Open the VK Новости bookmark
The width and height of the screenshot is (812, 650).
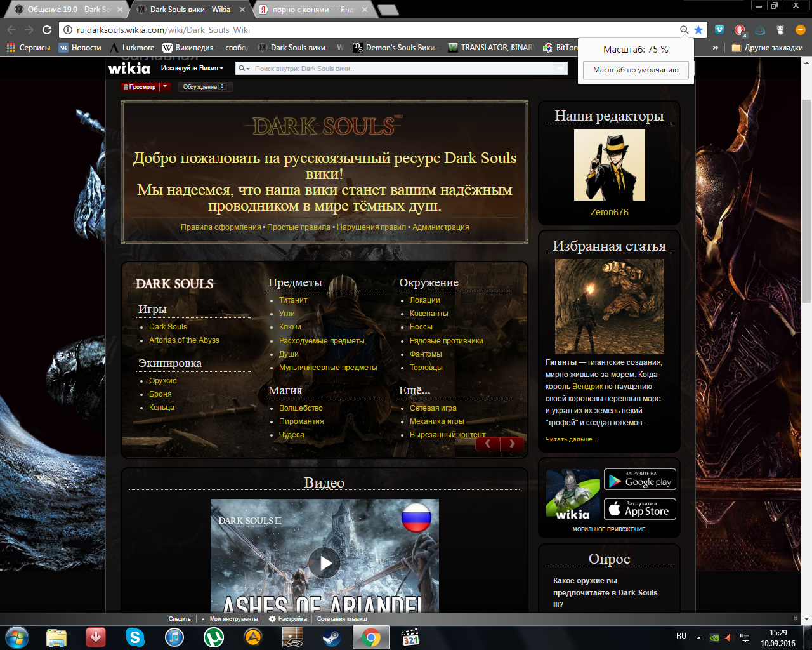(80, 48)
